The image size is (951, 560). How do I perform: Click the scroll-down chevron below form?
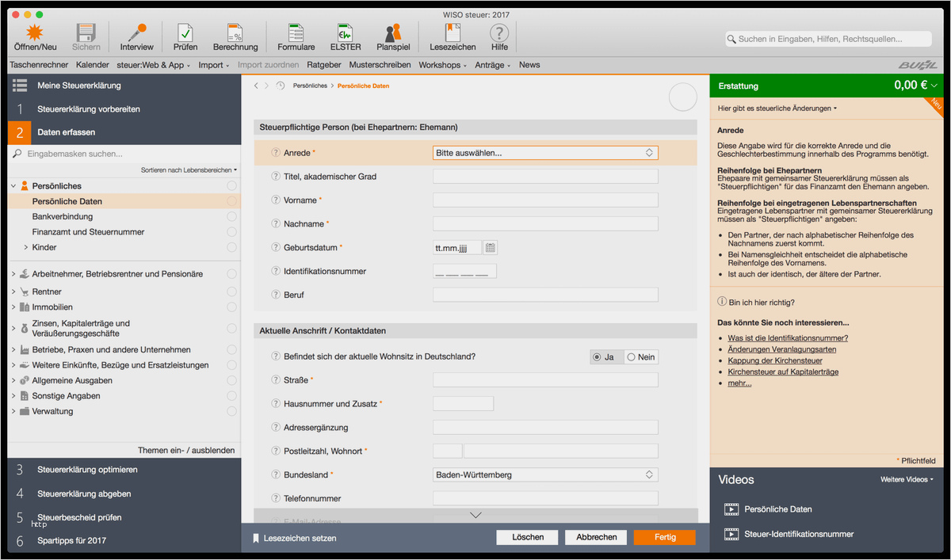(475, 515)
